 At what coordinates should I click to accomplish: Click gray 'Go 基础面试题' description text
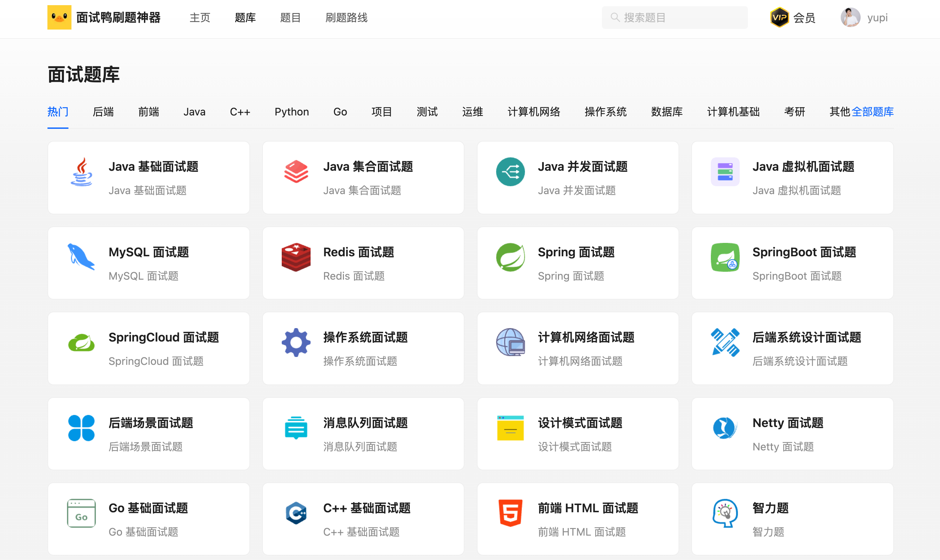click(143, 532)
